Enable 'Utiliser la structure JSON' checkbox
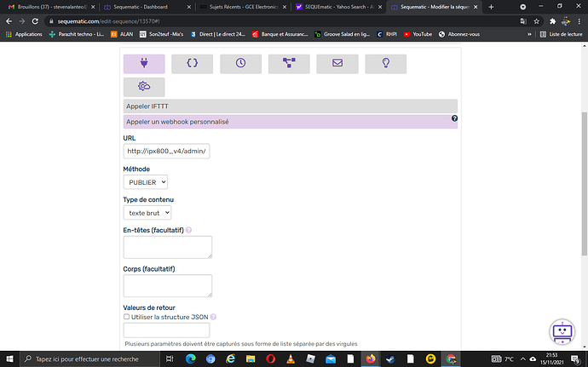 (x=127, y=317)
